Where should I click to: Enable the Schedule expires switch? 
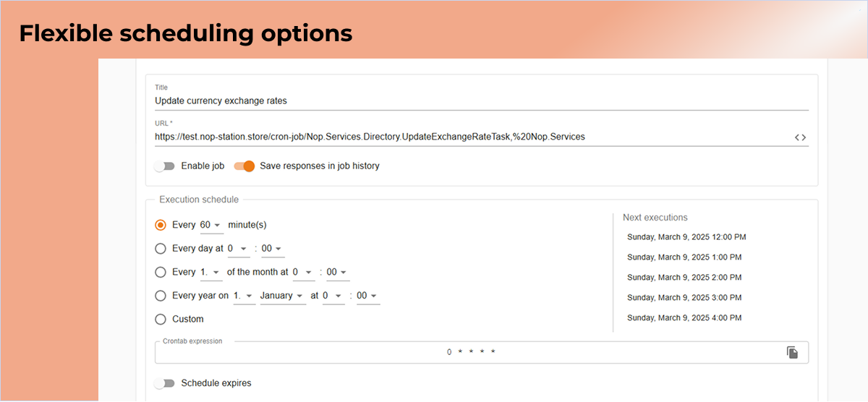pyautogui.click(x=165, y=383)
